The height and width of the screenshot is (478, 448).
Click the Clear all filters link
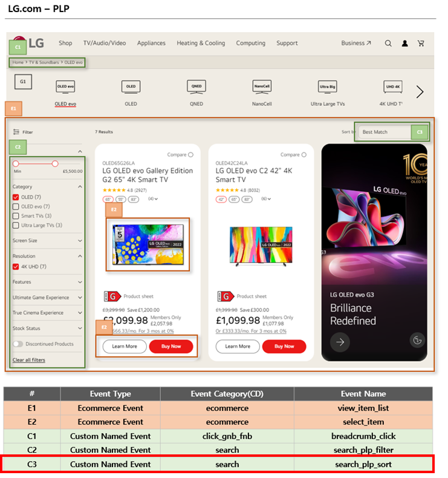[x=29, y=360]
